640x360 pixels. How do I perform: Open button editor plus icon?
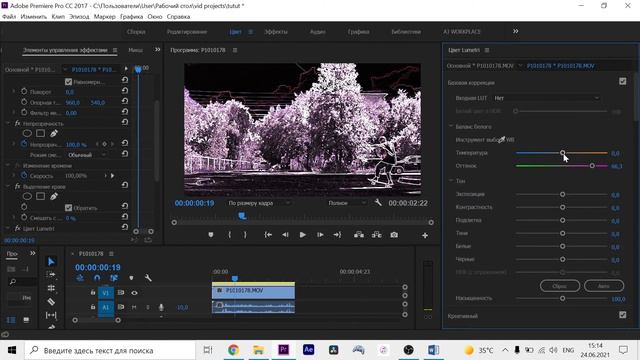pyautogui.click(x=425, y=236)
